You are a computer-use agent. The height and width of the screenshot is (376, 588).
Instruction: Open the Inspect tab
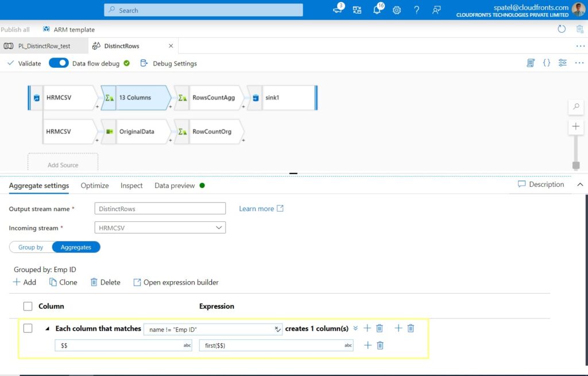click(x=131, y=186)
